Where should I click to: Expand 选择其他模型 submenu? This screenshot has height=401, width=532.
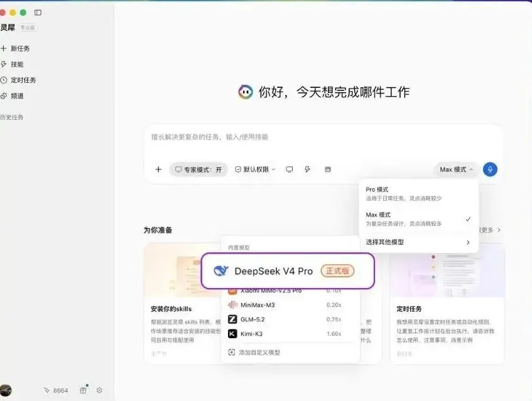(419, 242)
